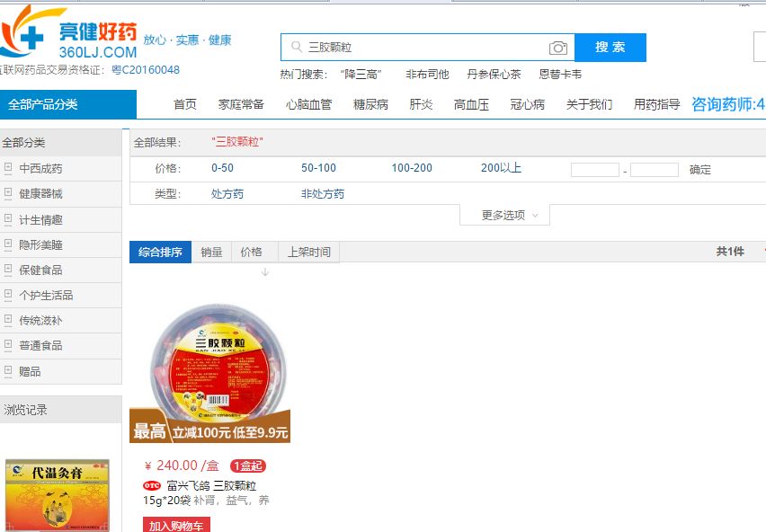Image resolution: width=766 pixels, height=532 pixels.
Task: Click the camera image-search icon
Action: (558, 48)
